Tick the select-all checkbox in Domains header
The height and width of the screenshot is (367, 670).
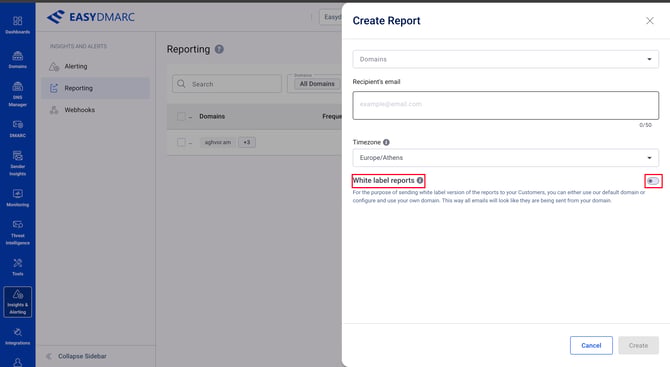pos(181,116)
